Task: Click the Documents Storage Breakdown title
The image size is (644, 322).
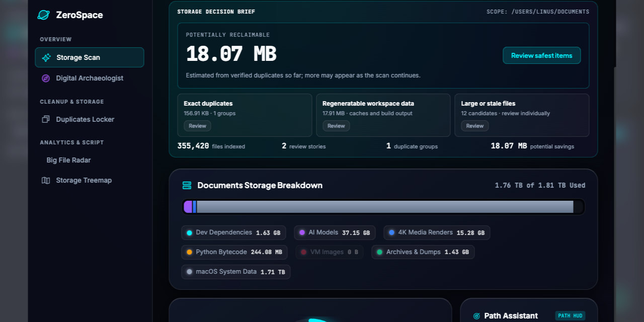Action: click(260, 185)
